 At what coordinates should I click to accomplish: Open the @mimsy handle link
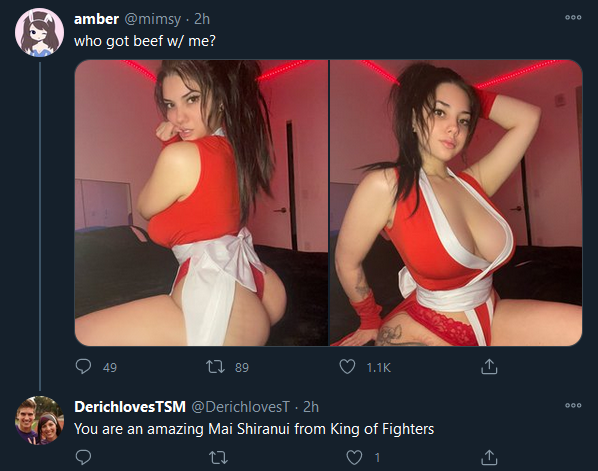click(153, 19)
